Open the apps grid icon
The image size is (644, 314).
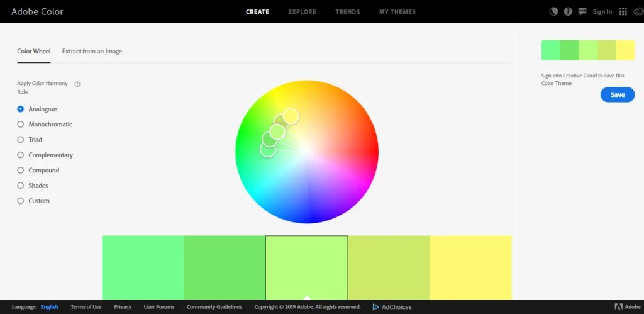(623, 11)
